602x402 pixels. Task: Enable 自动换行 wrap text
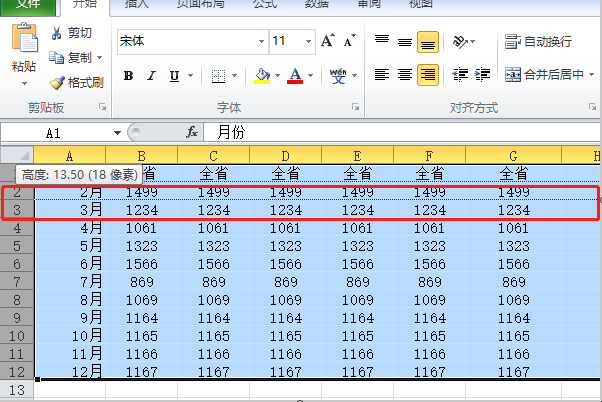click(538, 41)
